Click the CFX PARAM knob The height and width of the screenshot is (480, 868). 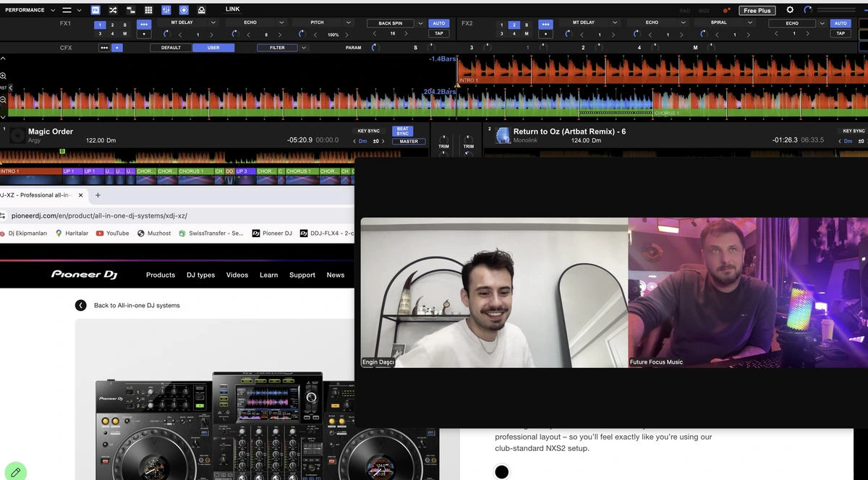pyautogui.click(x=375, y=48)
